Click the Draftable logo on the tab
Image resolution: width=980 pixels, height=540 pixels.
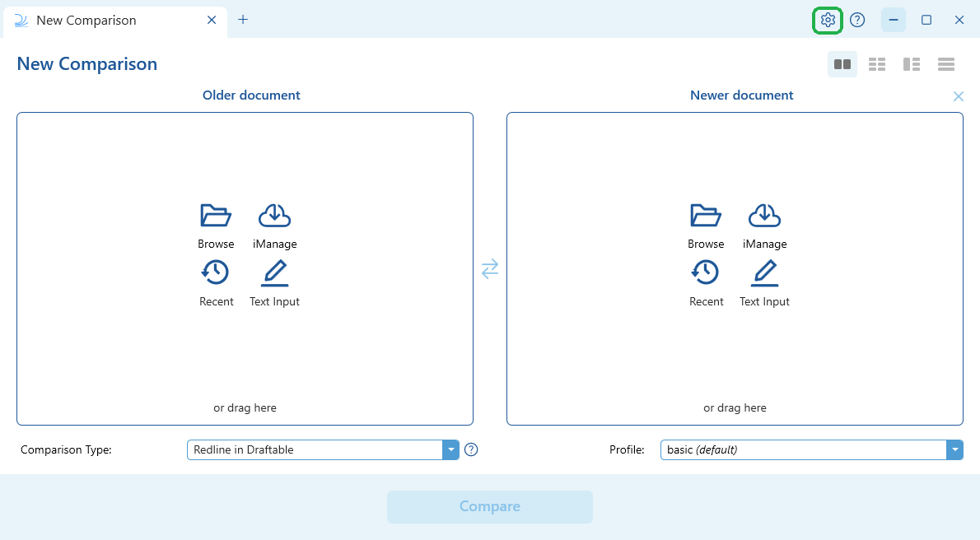click(x=21, y=21)
